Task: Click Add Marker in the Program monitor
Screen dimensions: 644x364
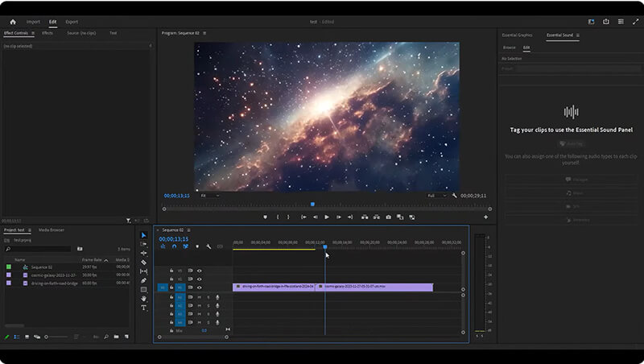Action: point(266,217)
